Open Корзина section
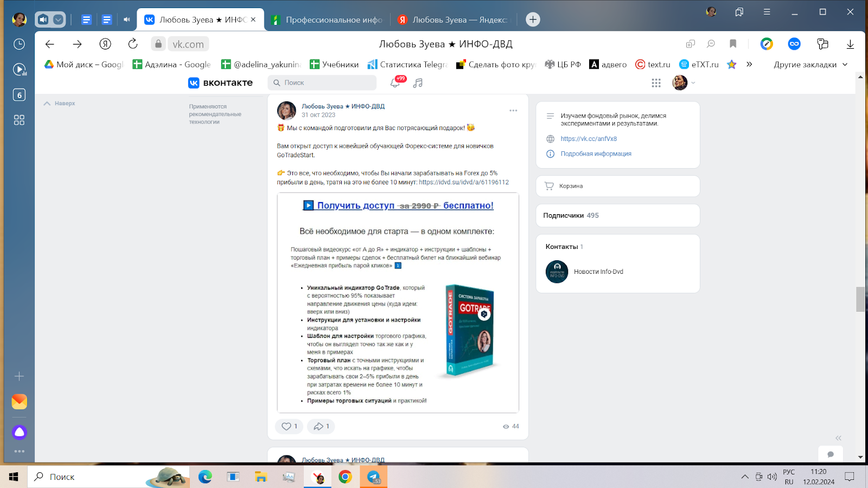The width and height of the screenshot is (868, 488). [x=618, y=186]
